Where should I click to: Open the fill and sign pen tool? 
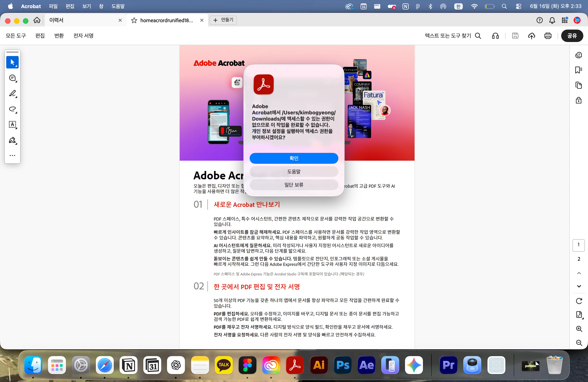[12, 140]
